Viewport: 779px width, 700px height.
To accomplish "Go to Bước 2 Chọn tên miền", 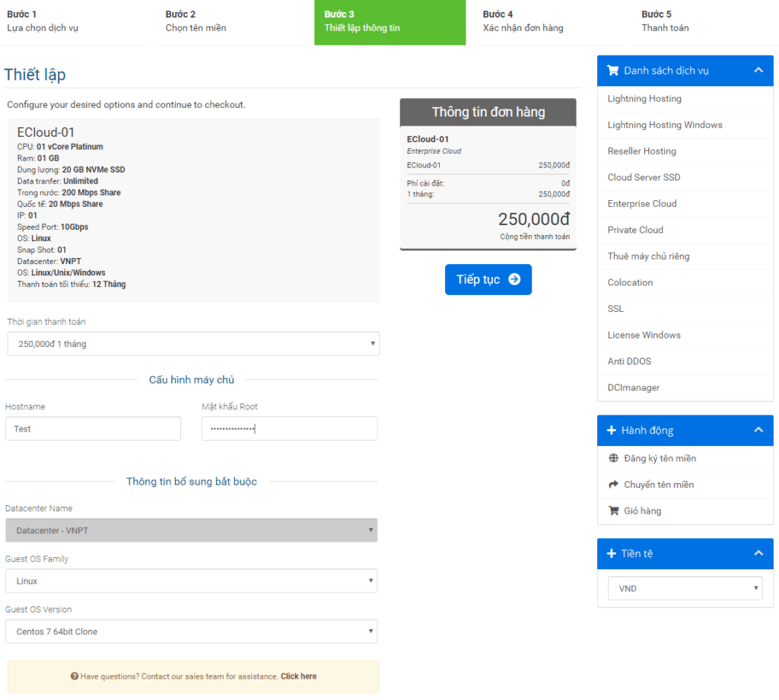I will tap(231, 22).
